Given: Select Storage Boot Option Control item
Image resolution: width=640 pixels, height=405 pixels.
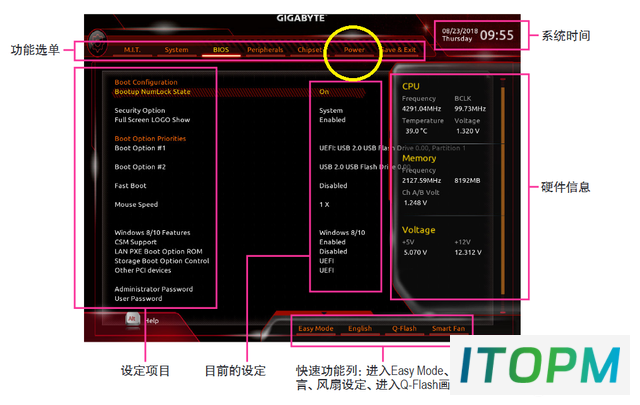Looking at the screenshot, I should [x=162, y=261].
